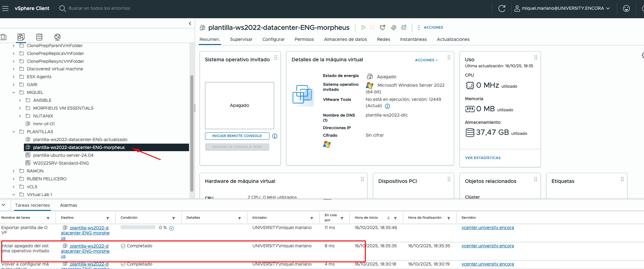Focus the Buscar en todos los entornos field
The width and height of the screenshot is (644, 269).
[x=99, y=8]
